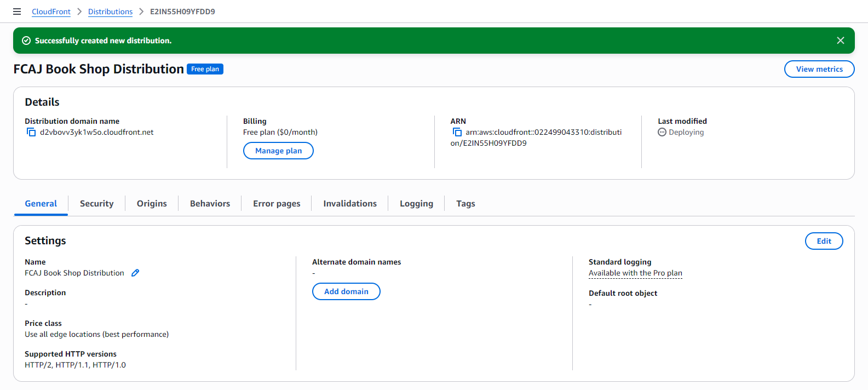The image size is (868, 390).
Task: Open the Logging tab
Action: click(416, 204)
